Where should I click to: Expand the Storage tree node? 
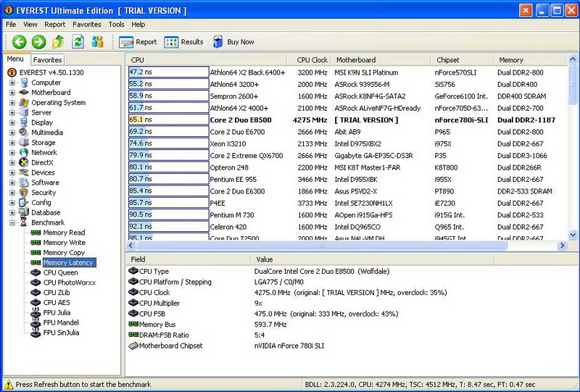(x=12, y=143)
